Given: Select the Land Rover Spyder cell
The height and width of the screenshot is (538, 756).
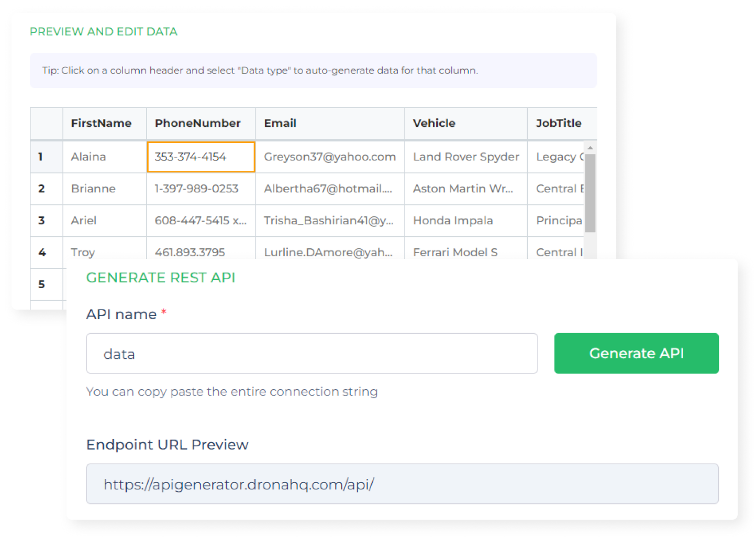Looking at the screenshot, I should tap(465, 157).
